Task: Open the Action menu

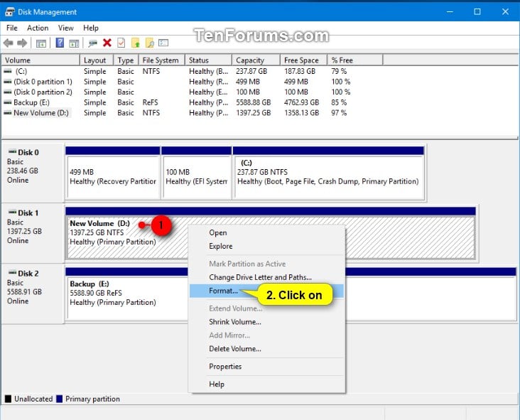Action: [x=38, y=28]
